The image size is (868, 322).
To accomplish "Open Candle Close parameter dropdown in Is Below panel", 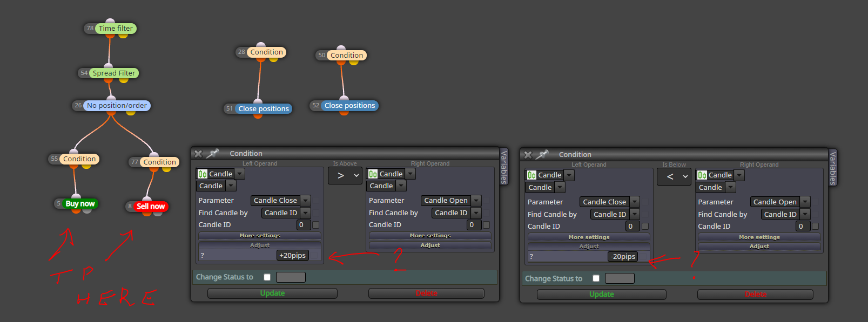I will click(610, 202).
